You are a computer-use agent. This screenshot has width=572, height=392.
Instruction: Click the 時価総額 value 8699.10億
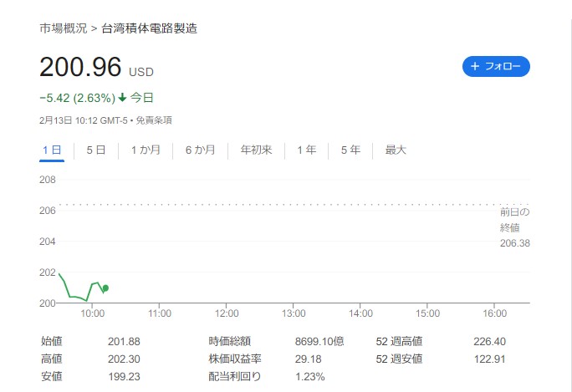[x=319, y=342]
